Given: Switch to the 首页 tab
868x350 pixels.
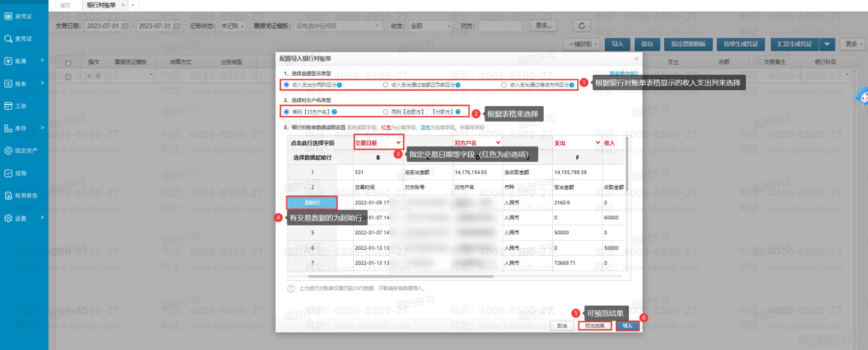Looking at the screenshot, I should click(x=66, y=5).
